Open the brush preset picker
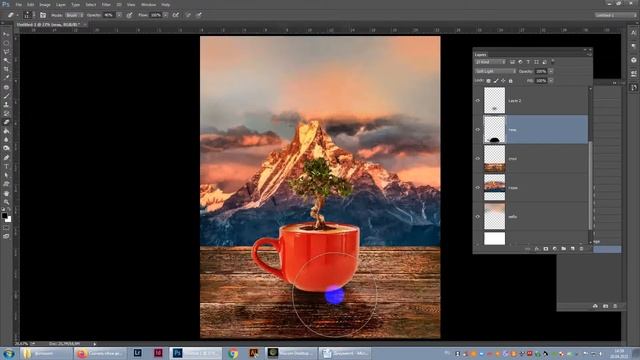 [x=28, y=15]
